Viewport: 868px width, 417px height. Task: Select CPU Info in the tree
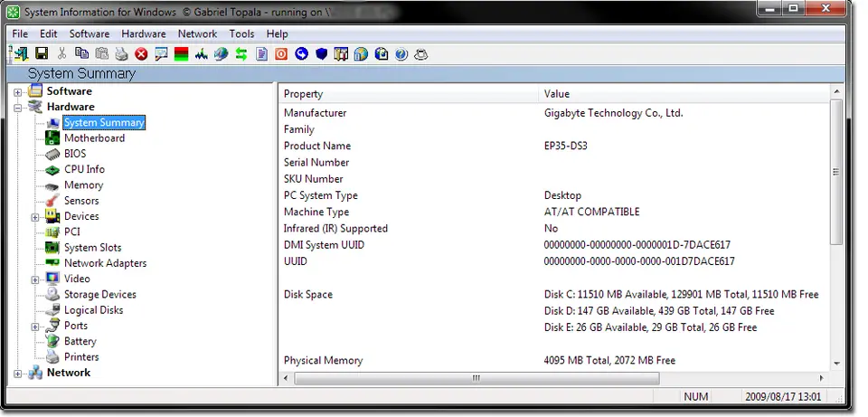pyautogui.click(x=84, y=169)
